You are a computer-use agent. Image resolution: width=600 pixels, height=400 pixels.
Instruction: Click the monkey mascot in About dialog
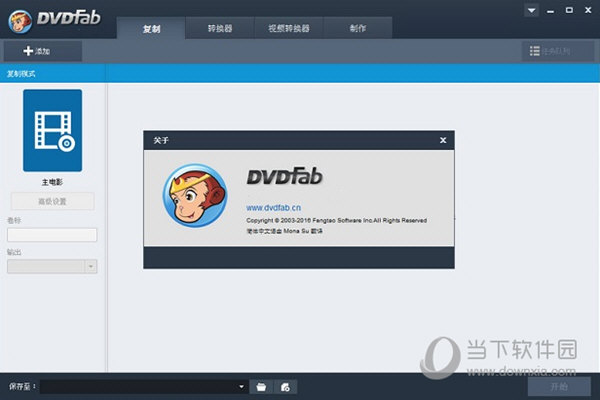click(195, 195)
